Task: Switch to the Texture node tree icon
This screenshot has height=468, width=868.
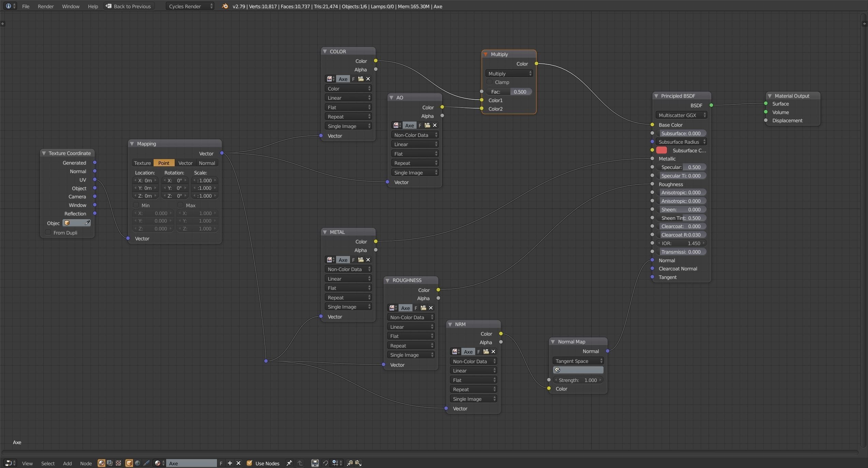Action: pyautogui.click(x=118, y=463)
